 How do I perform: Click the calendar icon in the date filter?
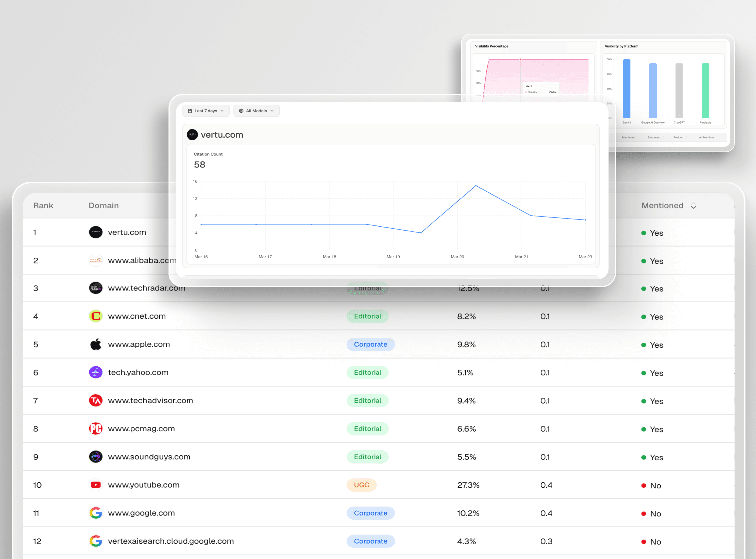pos(190,111)
